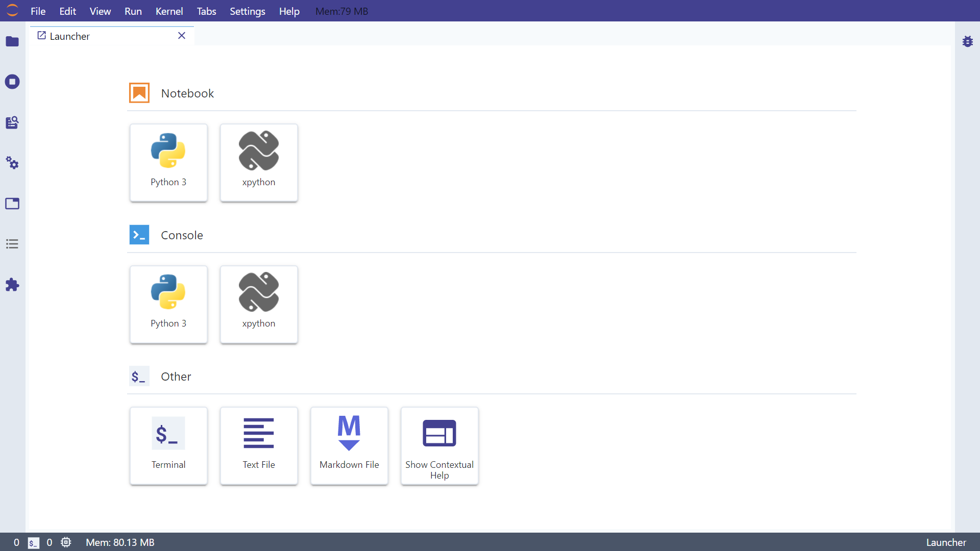
Task: Open the File menu
Action: click(x=38, y=11)
